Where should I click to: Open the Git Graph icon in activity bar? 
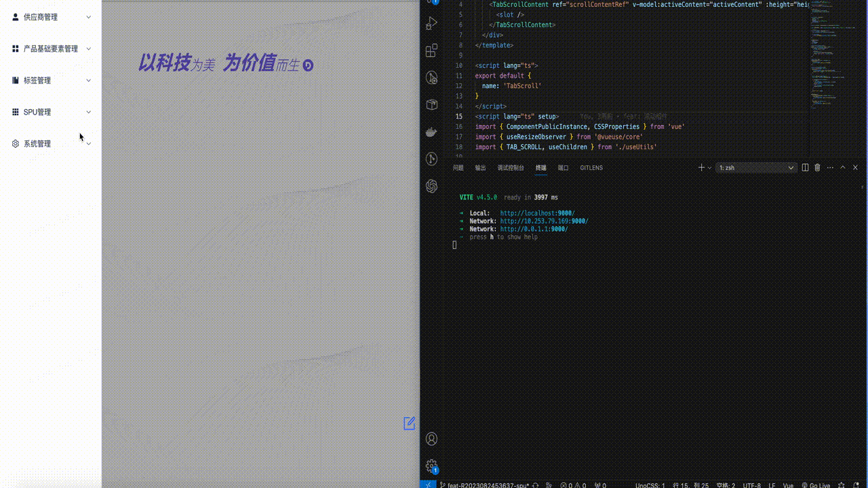431,159
